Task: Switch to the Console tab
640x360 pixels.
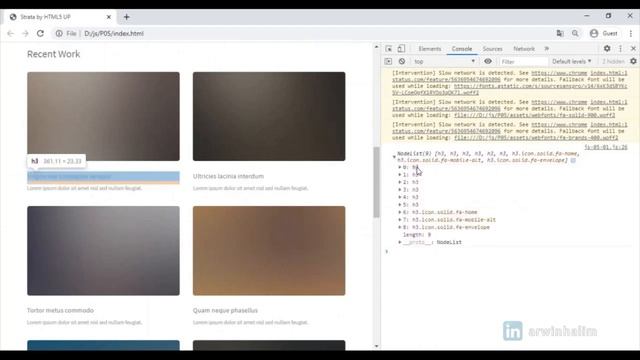Action: click(462, 49)
